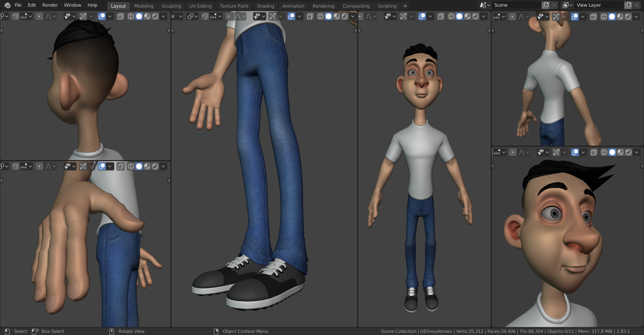Screen dimensions: 644x335
Task: Toggle snapping magnet in head-back viewport
Action: pos(15,16)
